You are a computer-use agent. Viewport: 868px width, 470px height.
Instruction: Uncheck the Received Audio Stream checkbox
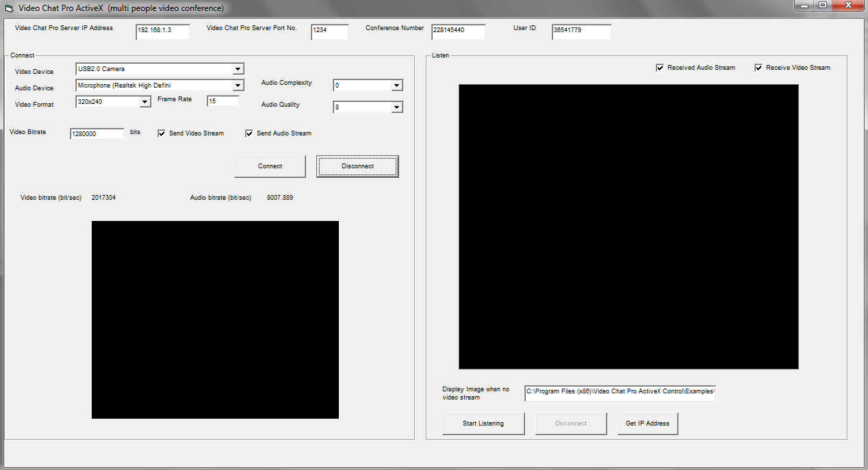[x=660, y=68]
